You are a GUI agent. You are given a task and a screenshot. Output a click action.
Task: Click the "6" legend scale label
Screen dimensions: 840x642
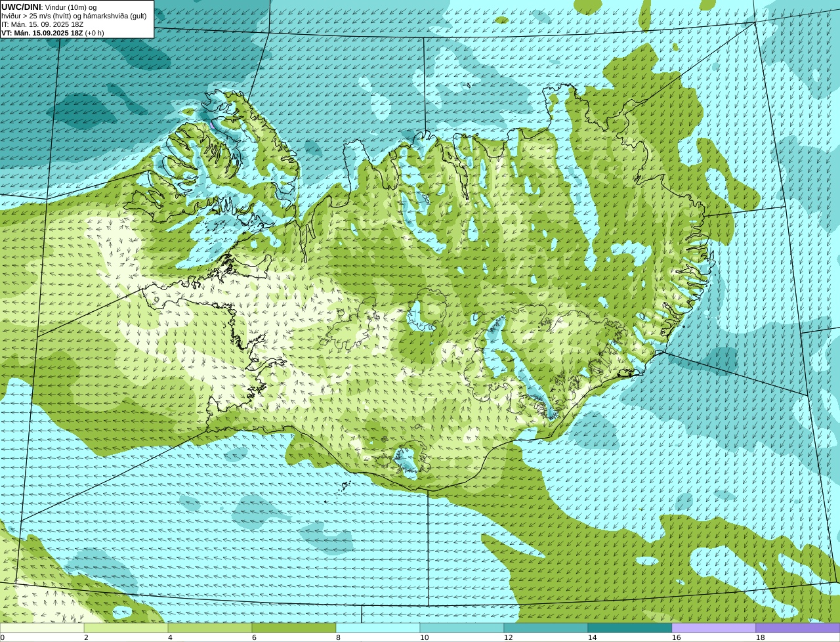(x=254, y=637)
